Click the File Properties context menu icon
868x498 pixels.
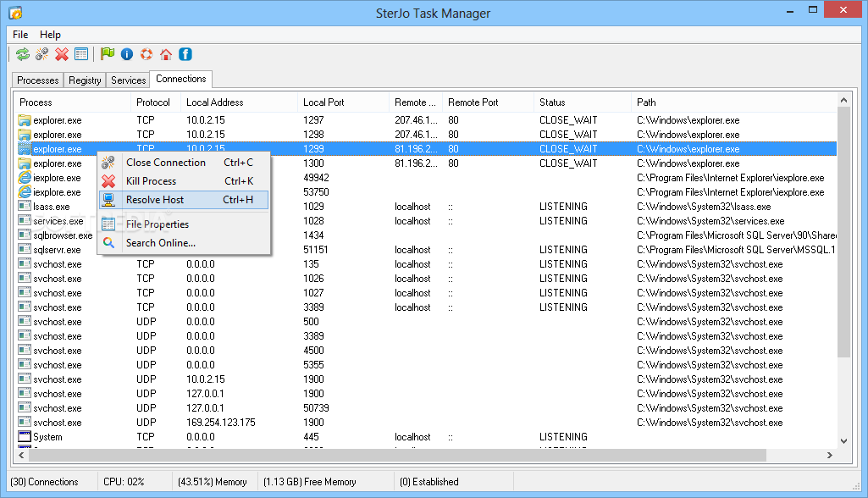pyautogui.click(x=108, y=224)
